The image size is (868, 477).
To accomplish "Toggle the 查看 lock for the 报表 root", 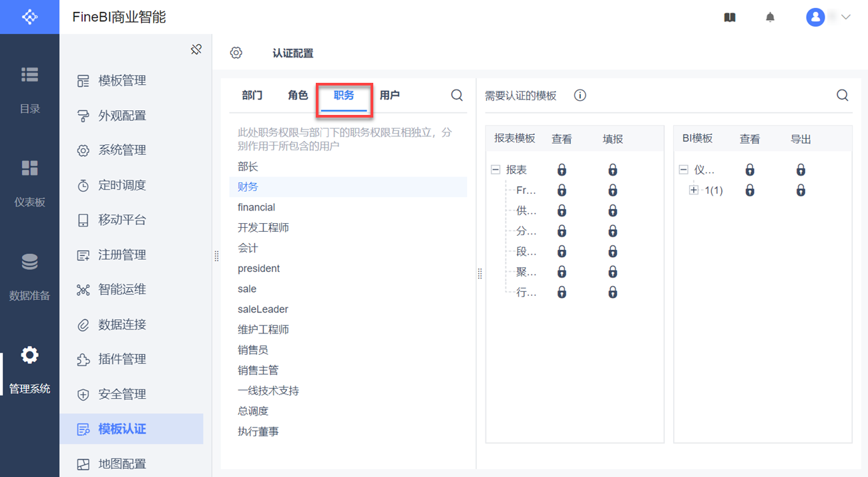I will coord(562,170).
